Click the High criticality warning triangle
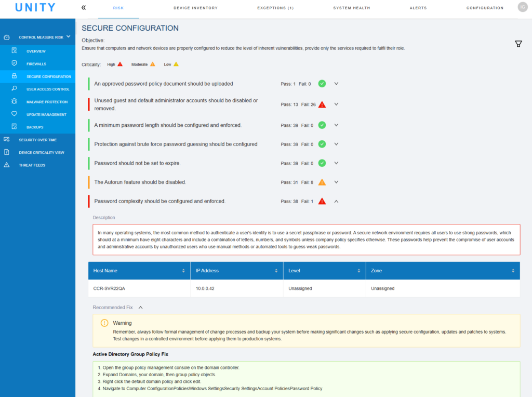This screenshot has height=397, width=532. click(x=121, y=63)
